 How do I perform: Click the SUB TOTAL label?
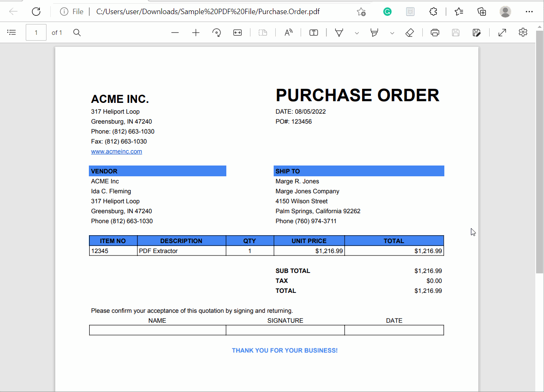coord(293,271)
